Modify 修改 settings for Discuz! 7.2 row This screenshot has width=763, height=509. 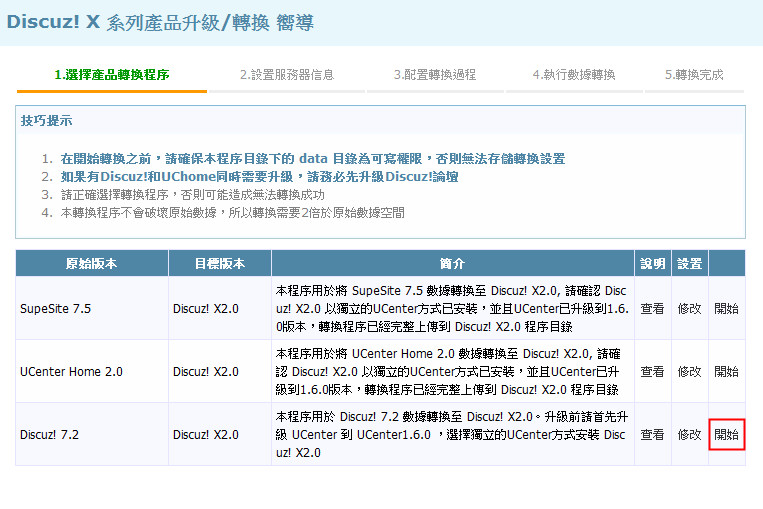[x=690, y=435]
